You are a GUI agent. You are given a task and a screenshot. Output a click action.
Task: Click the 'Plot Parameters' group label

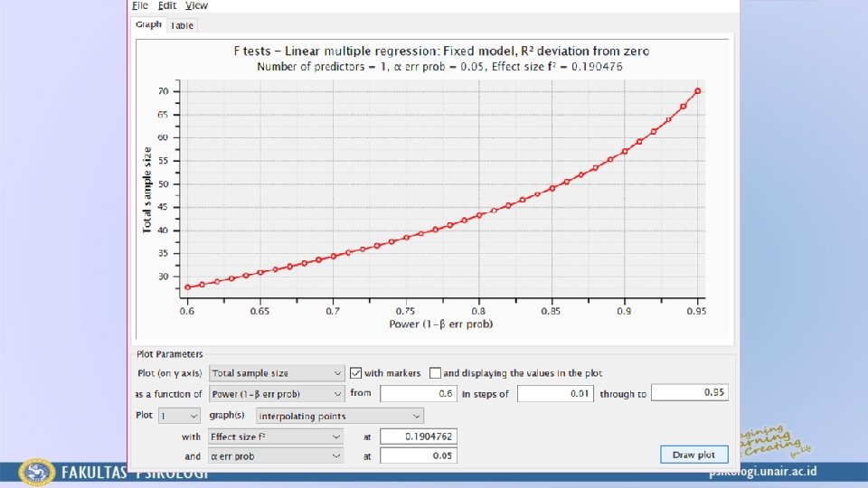pos(169,354)
